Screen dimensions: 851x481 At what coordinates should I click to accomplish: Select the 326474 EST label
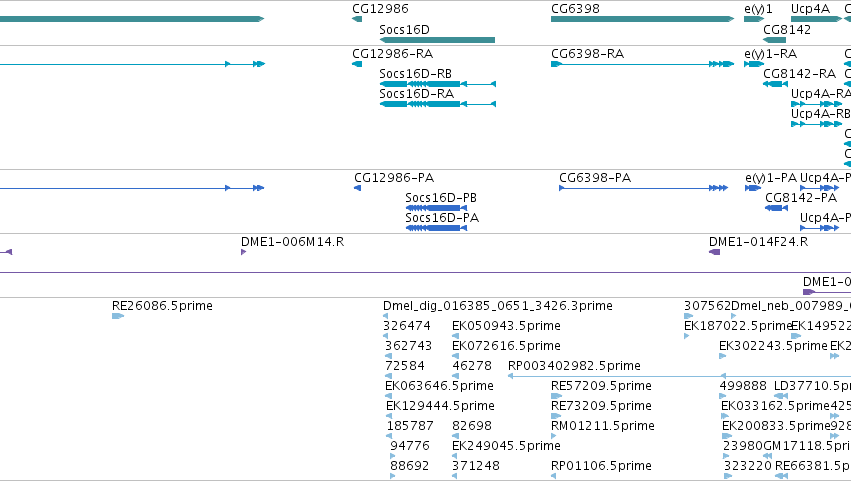tap(407, 326)
